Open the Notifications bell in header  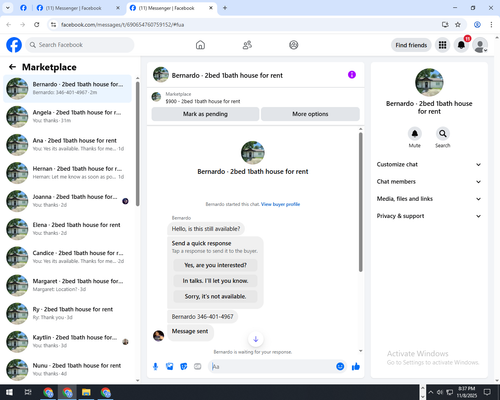461,45
